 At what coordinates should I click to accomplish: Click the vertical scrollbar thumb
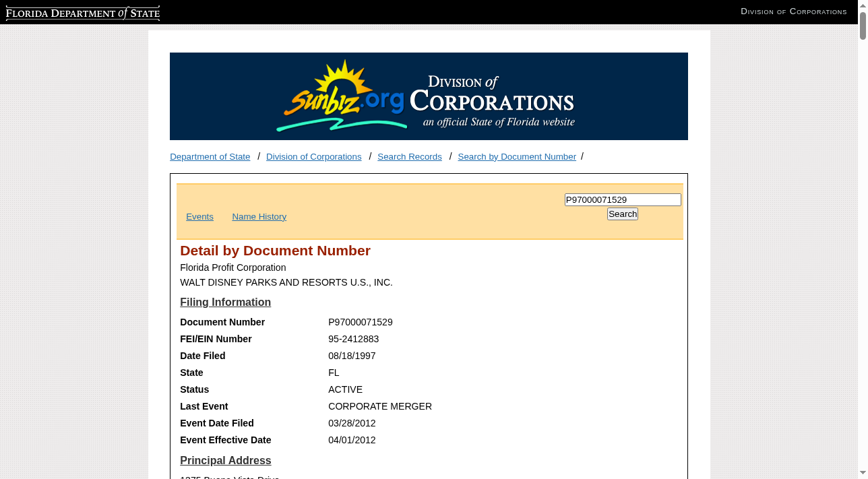(863, 26)
